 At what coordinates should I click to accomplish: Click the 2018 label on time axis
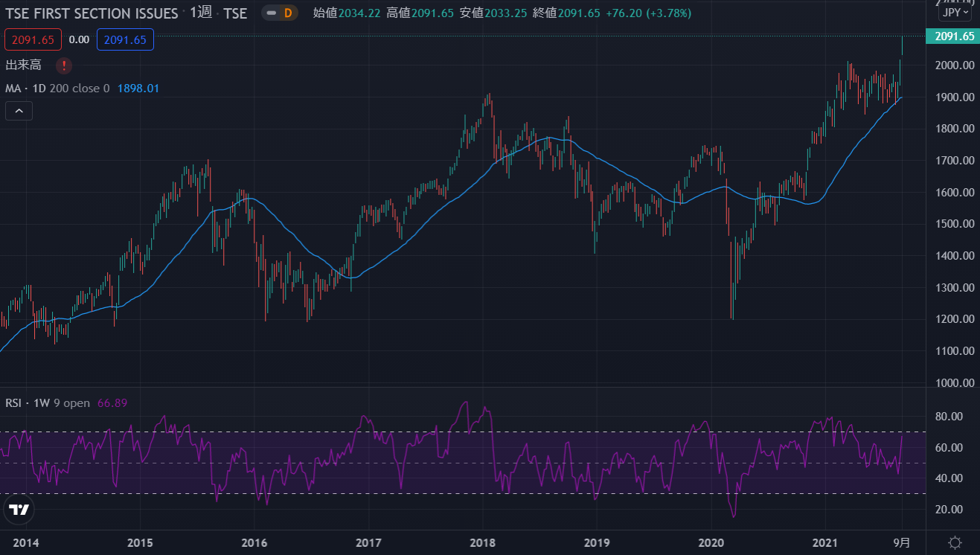pyautogui.click(x=483, y=542)
